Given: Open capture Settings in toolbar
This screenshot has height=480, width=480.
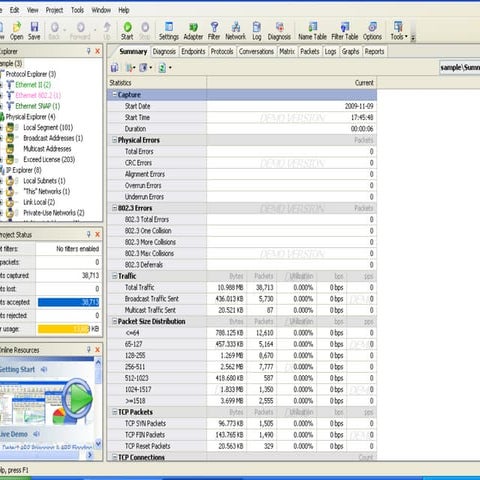Looking at the screenshot, I should tap(169, 31).
